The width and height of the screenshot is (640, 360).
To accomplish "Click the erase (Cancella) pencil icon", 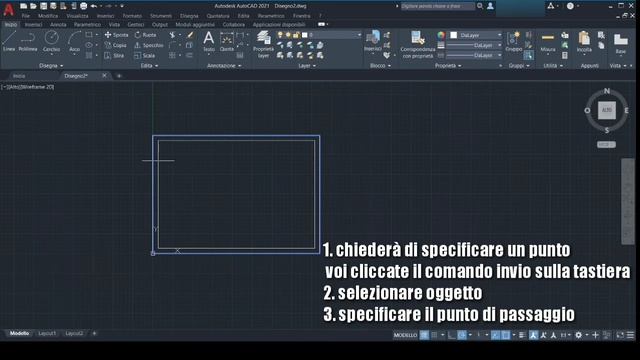I will click(190, 35).
